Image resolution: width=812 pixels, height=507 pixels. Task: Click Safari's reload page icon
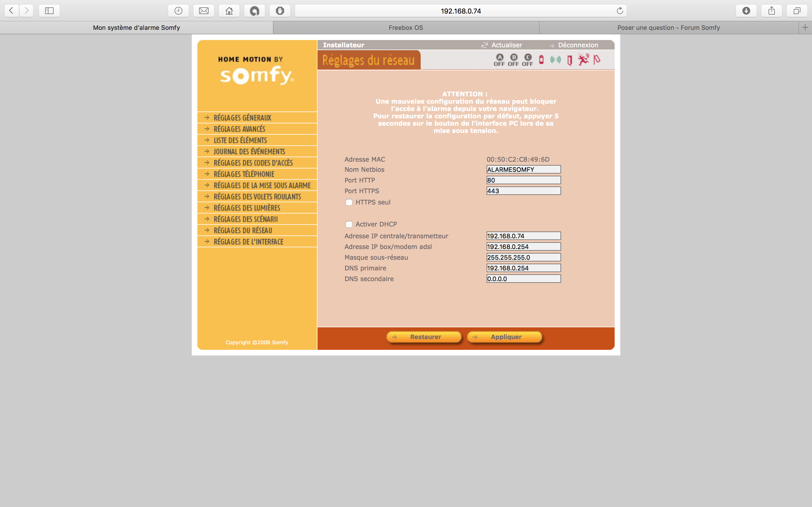point(620,11)
